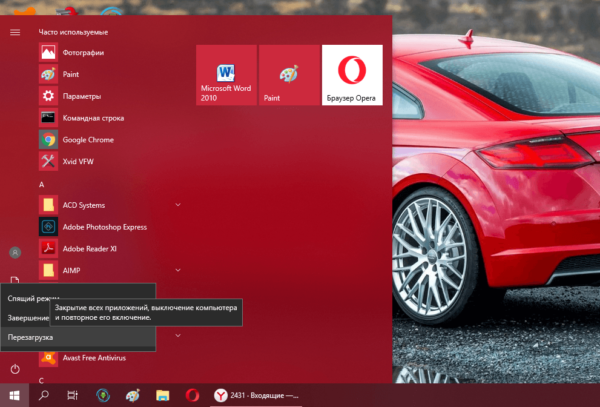The width and height of the screenshot is (600, 407).
Task: Click the letter C section header
Action: (41, 381)
